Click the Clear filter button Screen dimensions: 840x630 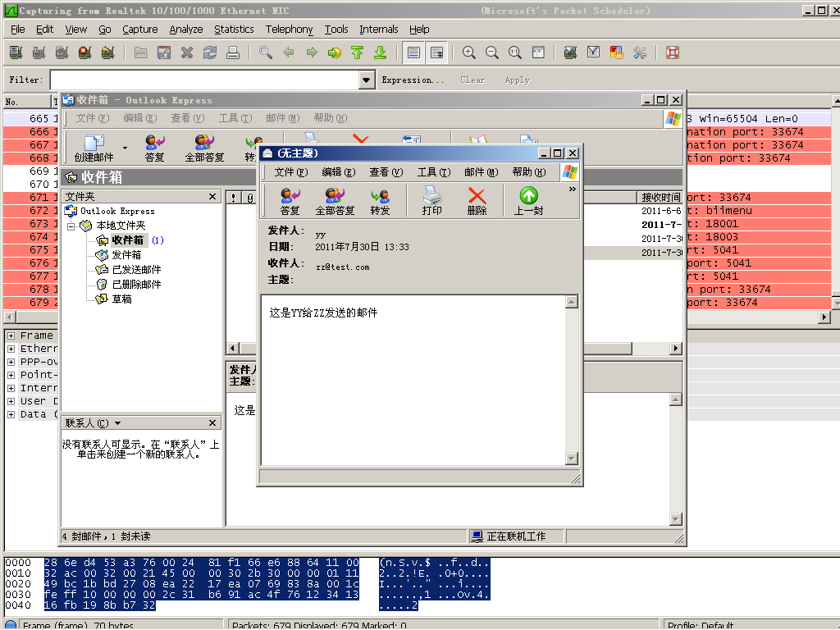click(472, 80)
